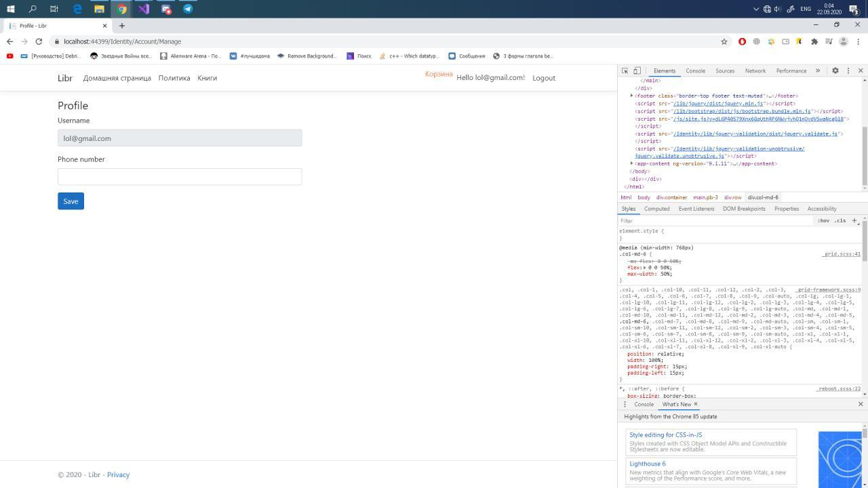868x488 pixels.
Task: Switch to the Sources tab
Action: [x=725, y=70]
